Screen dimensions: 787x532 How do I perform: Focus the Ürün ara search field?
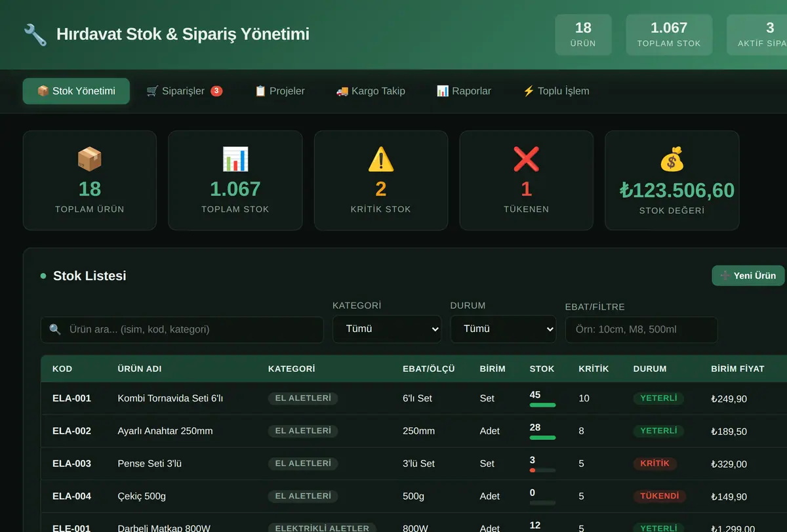point(182,330)
